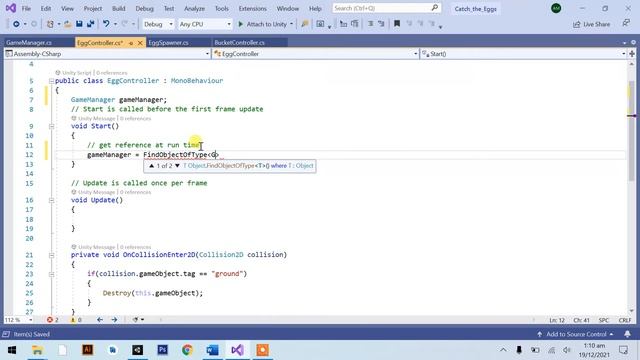The height and width of the screenshot is (360, 640).
Task: Click the yellow warning count indicator
Action: tap(76, 320)
